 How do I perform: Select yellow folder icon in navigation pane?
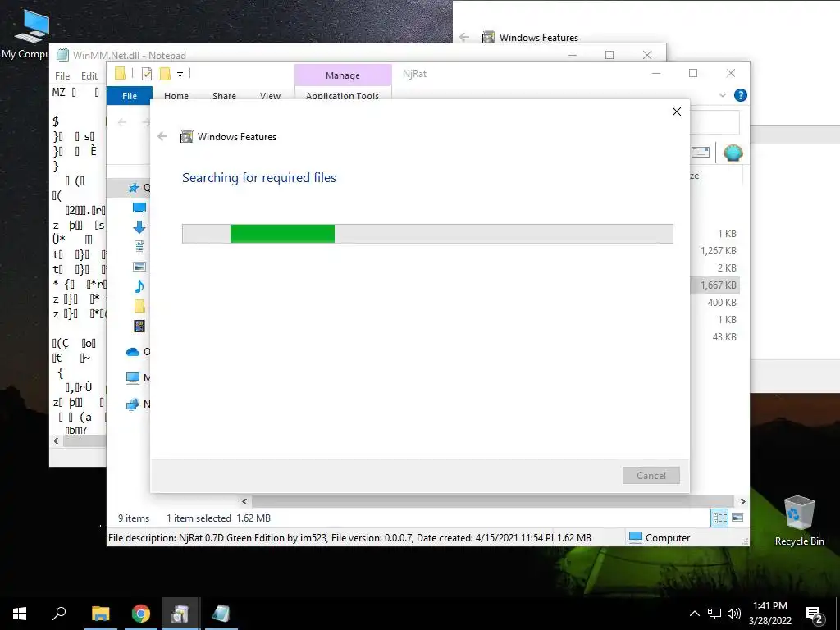point(139,306)
